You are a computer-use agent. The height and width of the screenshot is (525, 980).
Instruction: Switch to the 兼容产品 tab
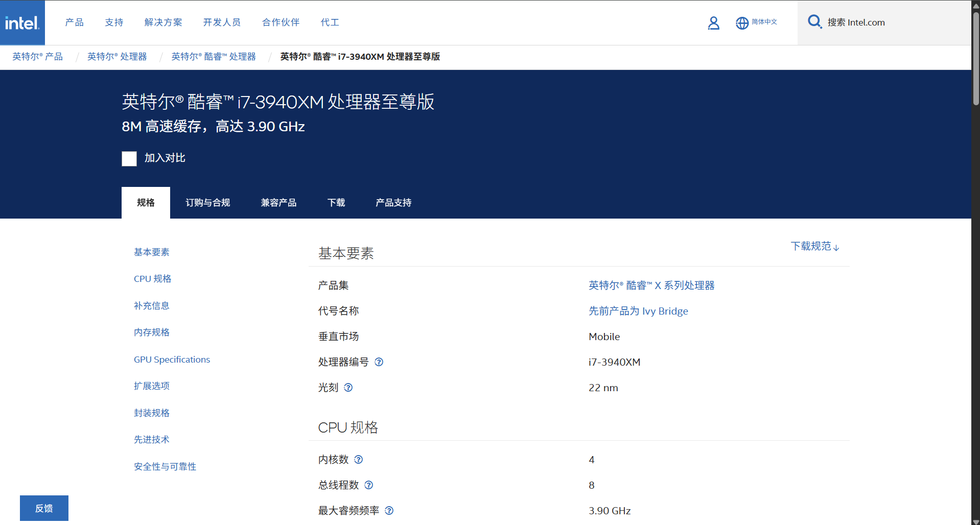[x=278, y=203]
